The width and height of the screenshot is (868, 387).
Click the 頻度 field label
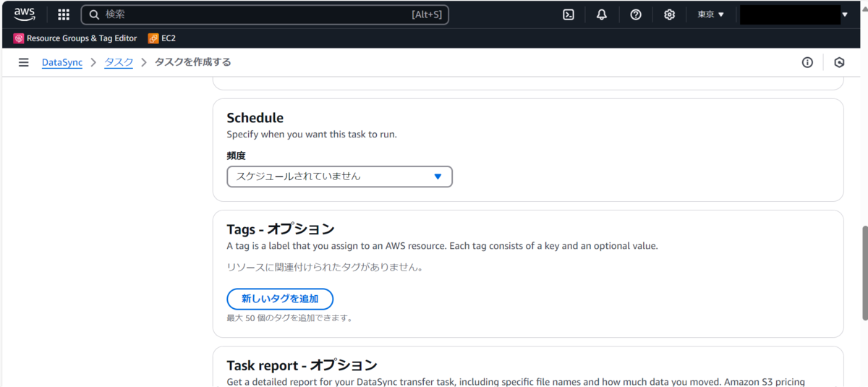(237, 156)
